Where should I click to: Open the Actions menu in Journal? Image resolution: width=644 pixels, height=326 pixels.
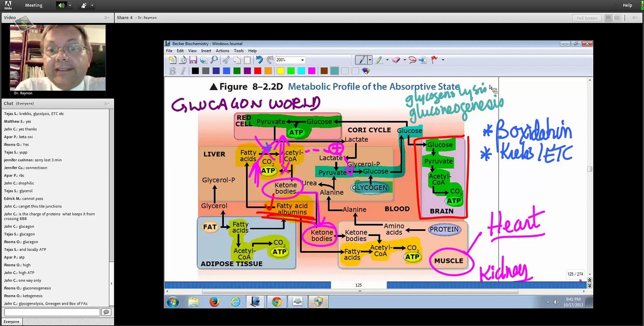222,51
